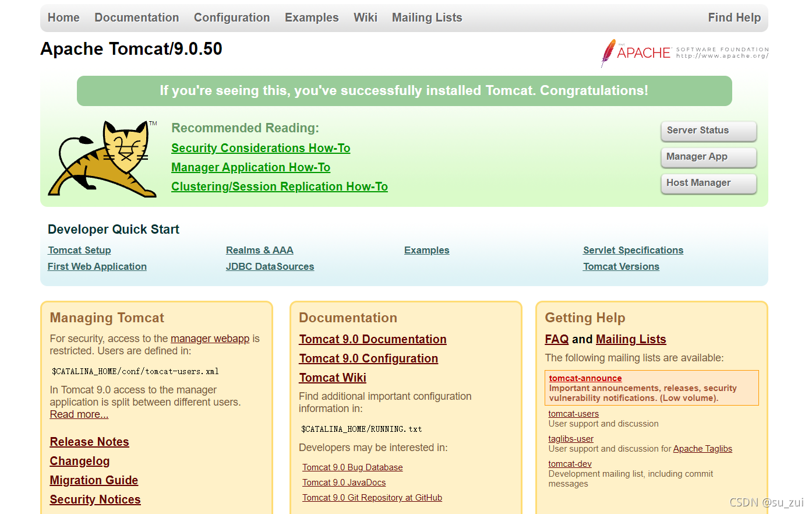
Task: Click the Apache Tomcat/9.0.50 heading
Action: point(132,49)
